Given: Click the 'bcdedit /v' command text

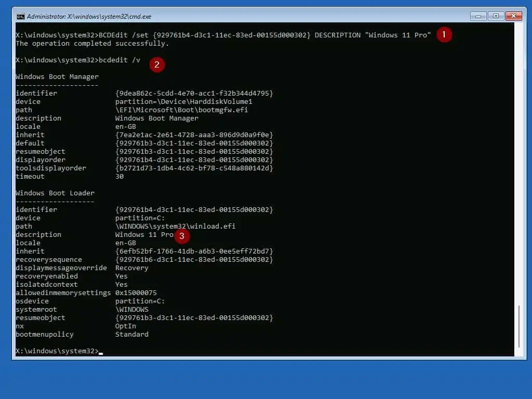Looking at the screenshot, I should point(119,60).
